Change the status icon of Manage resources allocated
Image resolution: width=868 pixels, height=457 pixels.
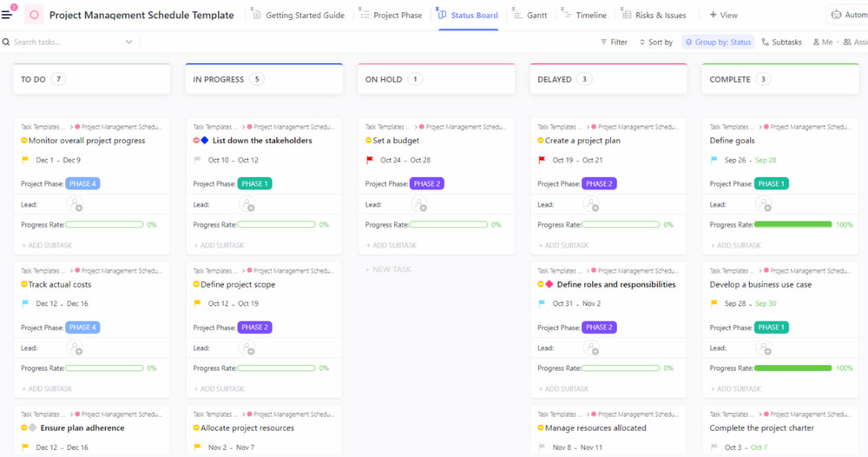(x=541, y=427)
